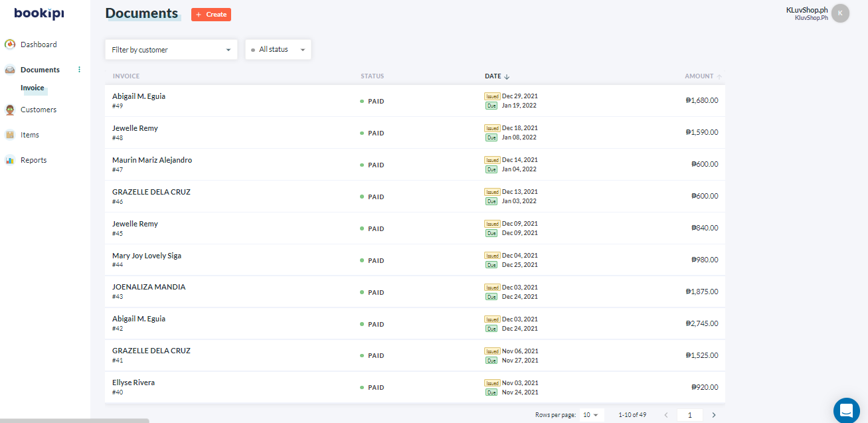Open the Dashboard gauge icon

(10, 44)
